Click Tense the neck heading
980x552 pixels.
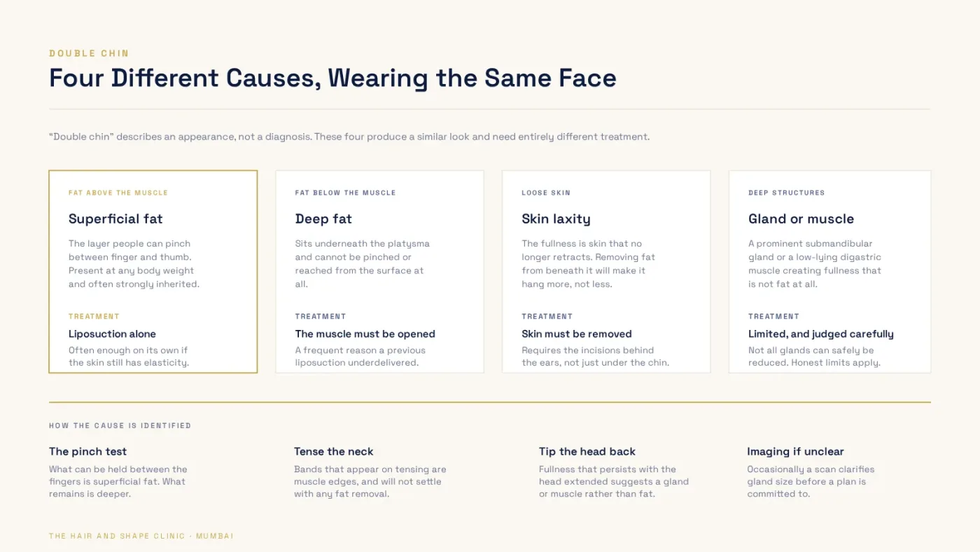tap(334, 451)
